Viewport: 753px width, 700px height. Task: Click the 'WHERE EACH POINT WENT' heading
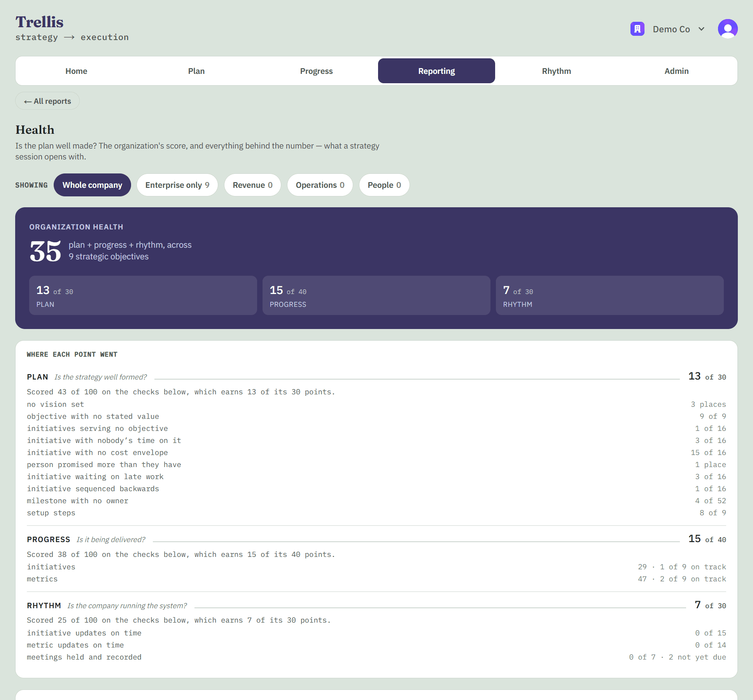tap(72, 354)
